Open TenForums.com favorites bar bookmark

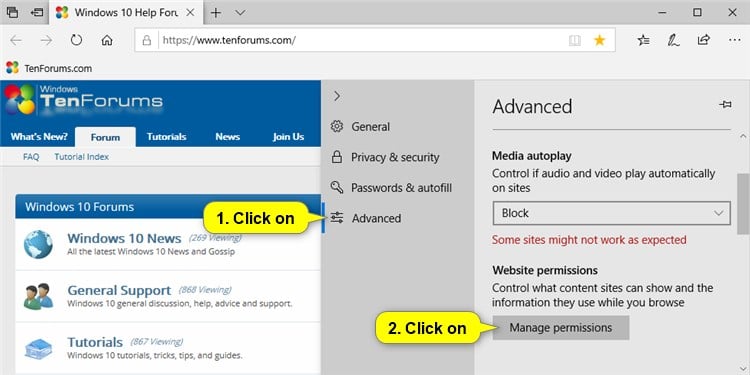[49, 68]
